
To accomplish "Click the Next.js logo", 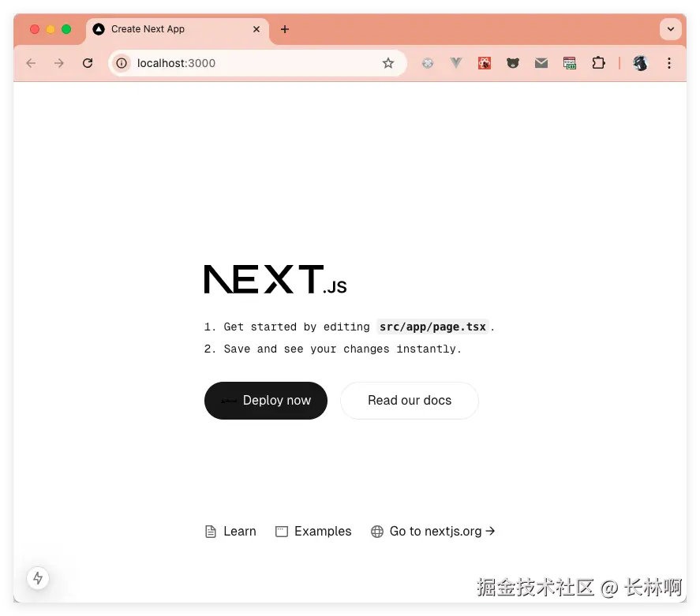I will (x=275, y=279).
